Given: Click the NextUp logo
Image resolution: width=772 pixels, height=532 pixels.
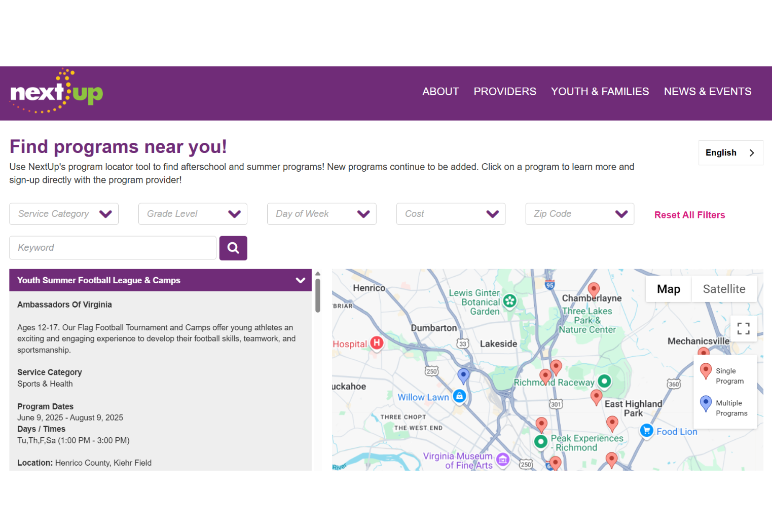Looking at the screenshot, I should tap(56, 92).
